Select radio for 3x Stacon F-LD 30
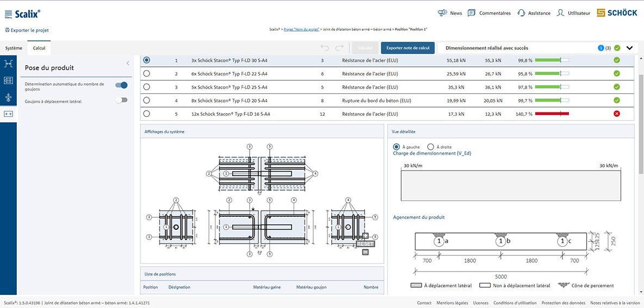Image resolution: width=644 pixels, height=308 pixels. pos(147,60)
